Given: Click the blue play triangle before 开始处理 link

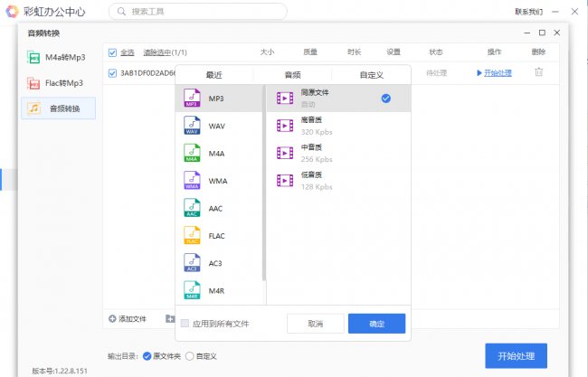Looking at the screenshot, I should pos(479,72).
